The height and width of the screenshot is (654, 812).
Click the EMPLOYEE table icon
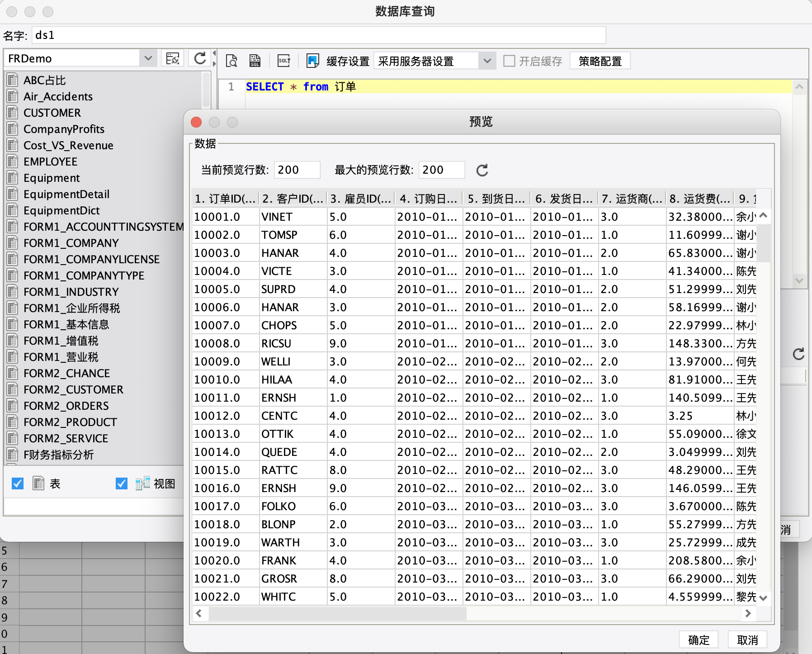pyautogui.click(x=13, y=161)
